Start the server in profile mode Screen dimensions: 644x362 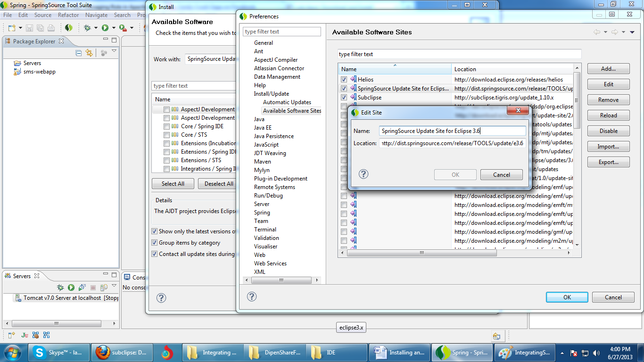pyautogui.click(x=82, y=288)
